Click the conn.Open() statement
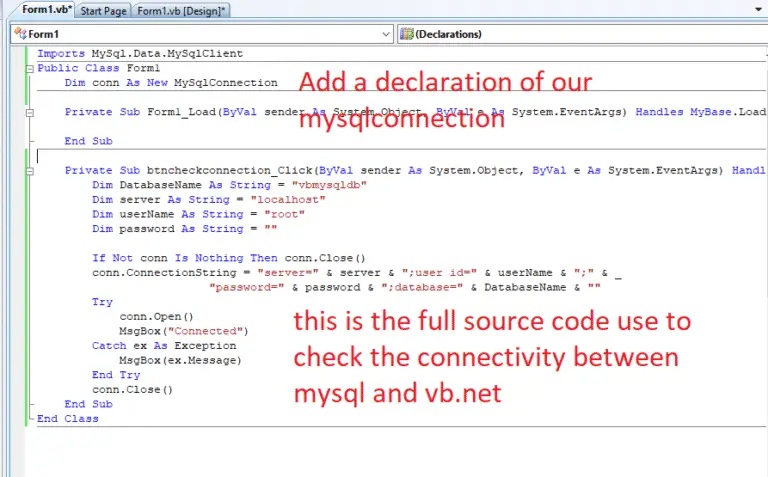Image resolution: width=768 pixels, height=477 pixels. click(156, 316)
